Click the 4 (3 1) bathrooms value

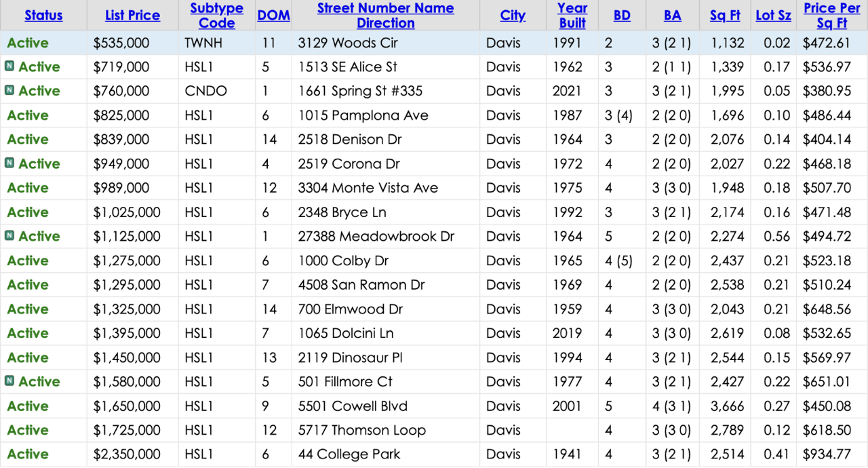pyautogui.click(x=672, y=406)
